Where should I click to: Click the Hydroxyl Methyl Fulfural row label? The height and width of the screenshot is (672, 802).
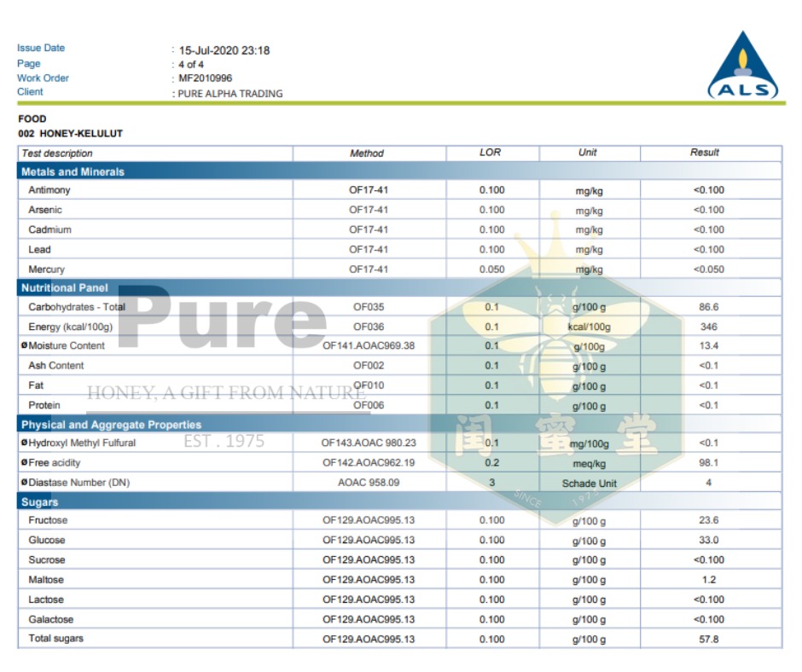(x=82, y=443)
